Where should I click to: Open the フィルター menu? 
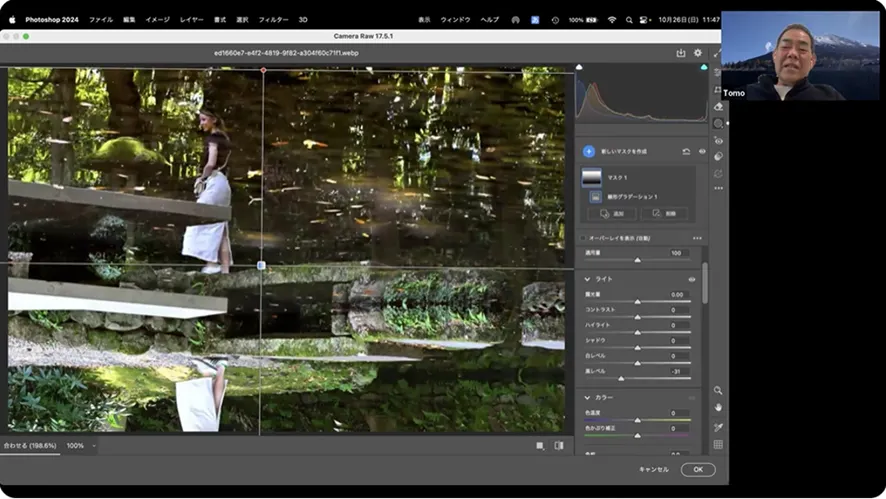[x=273, y=19]
